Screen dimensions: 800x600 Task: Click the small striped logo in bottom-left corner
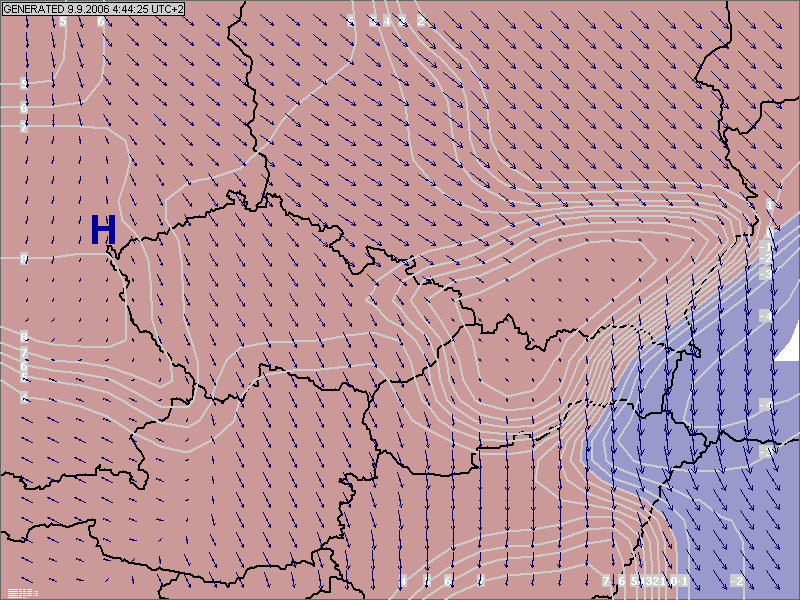click(x=22, y=592)
